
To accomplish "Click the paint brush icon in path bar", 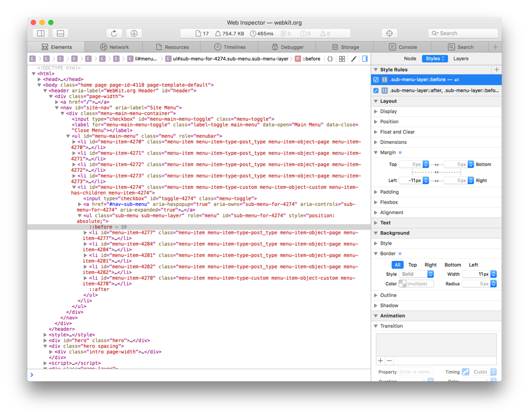I will click(354, 59).
